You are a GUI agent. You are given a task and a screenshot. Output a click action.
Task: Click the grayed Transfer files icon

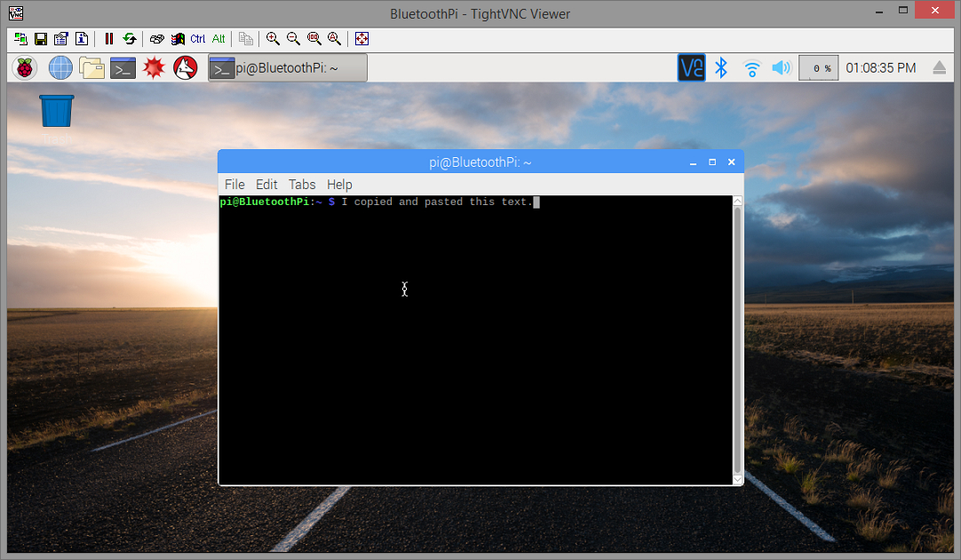coord(246,38)
